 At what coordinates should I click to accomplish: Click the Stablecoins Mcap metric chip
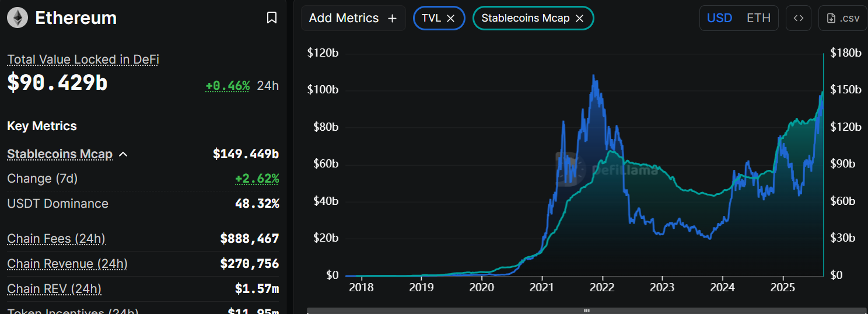pyautogui.click(x=533, y=18)
